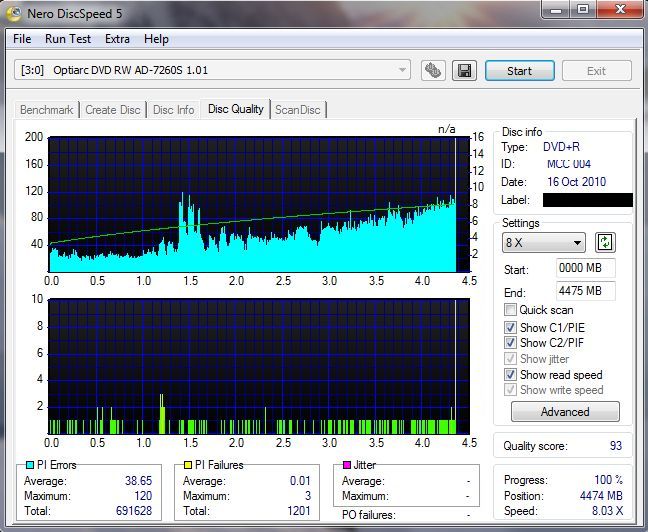Click the blacked-out disc Label field
Screen dimensions: 648x532
(x=588, y=200)
